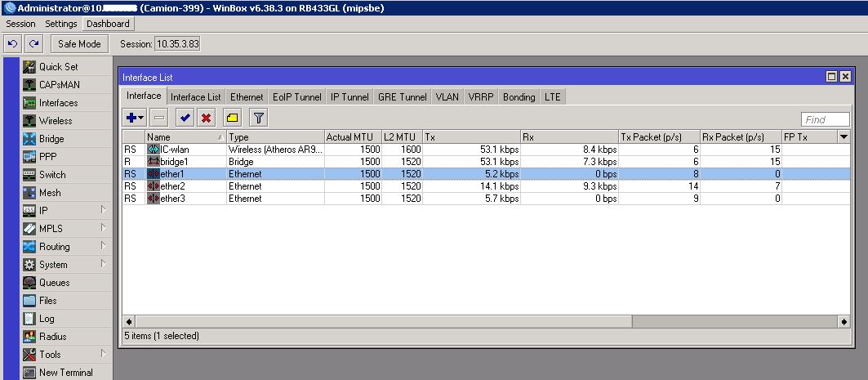Expand MPLS submenu arrow
Viewport: 868px width, 380px height.
click(x=103, y=227)
